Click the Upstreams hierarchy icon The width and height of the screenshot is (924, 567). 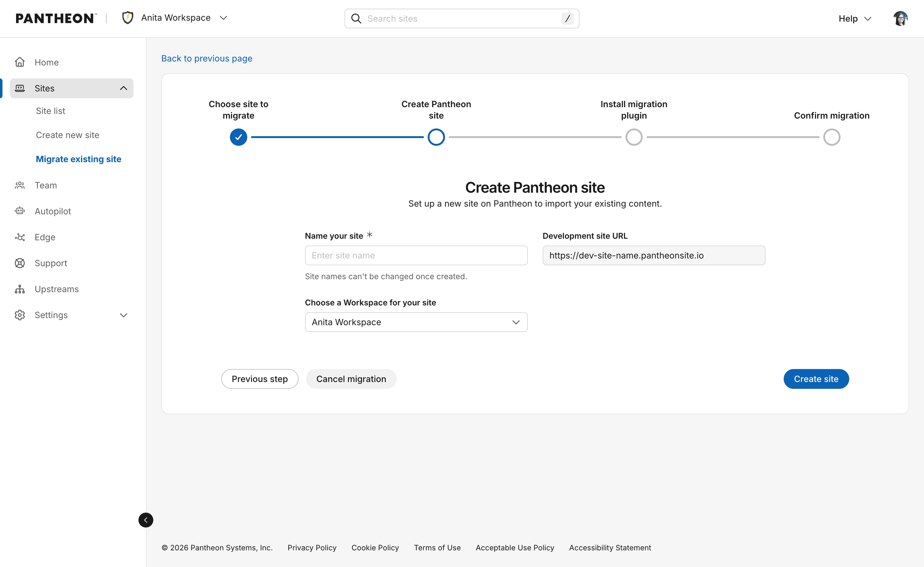click(x=20, y=289)
